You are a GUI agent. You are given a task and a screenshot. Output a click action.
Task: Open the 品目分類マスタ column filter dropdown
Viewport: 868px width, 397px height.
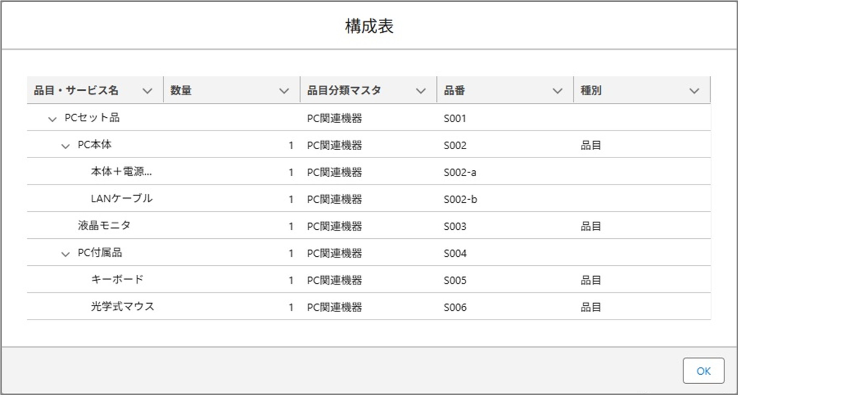pyautogui.click(x=420, y=90)
